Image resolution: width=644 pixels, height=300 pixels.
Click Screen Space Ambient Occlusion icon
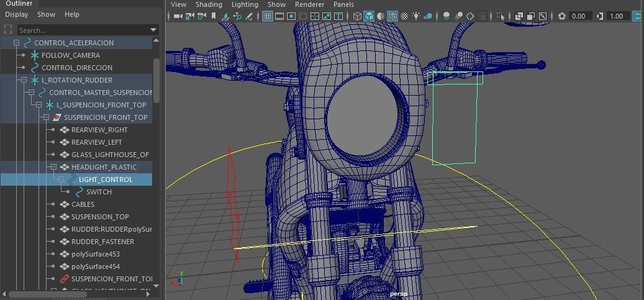pyautogui.click(x=446, y=16)
